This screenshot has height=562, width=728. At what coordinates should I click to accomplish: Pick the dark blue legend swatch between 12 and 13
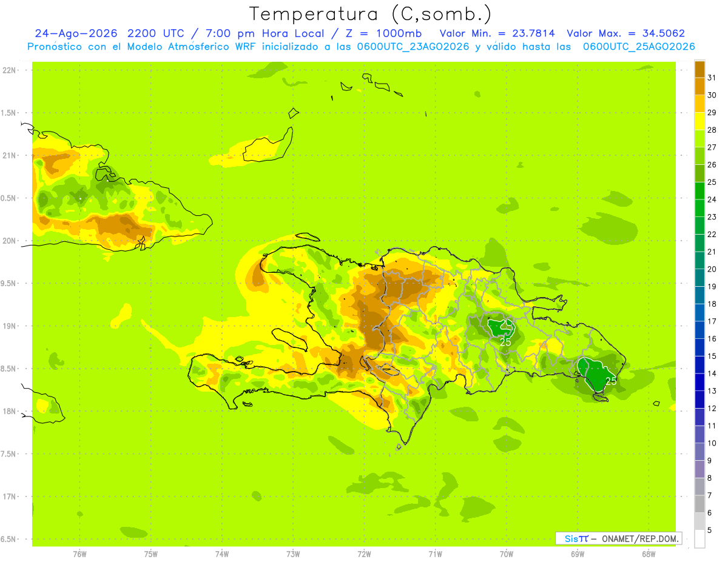pyautogui.click(x=699, y=400)
